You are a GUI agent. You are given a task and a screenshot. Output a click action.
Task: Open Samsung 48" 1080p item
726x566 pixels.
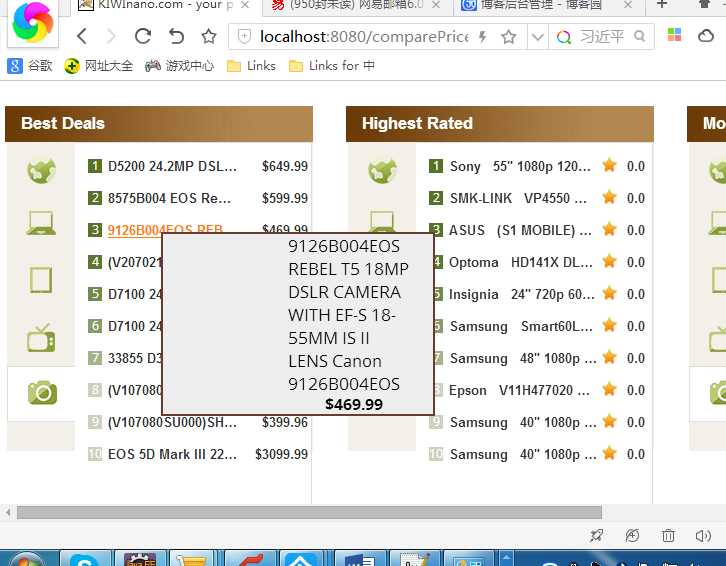(523, 358)
